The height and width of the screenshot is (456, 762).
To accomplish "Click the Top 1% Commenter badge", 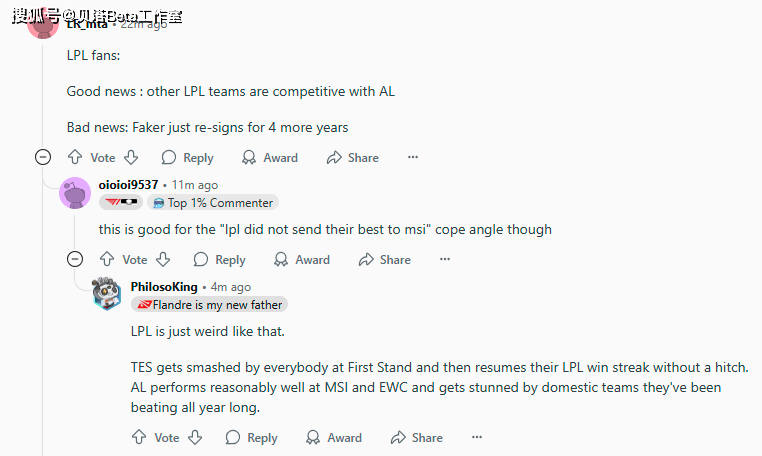I will (213, 203).
